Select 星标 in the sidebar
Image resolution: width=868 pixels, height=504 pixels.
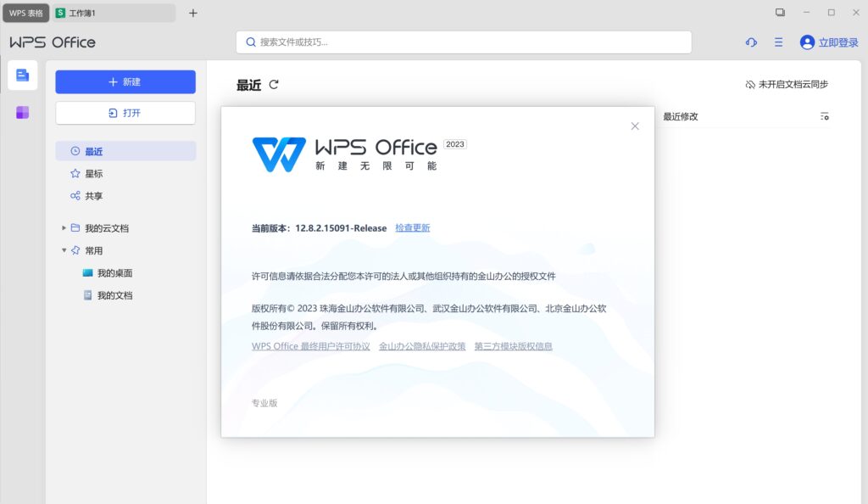tap(125, 173)
